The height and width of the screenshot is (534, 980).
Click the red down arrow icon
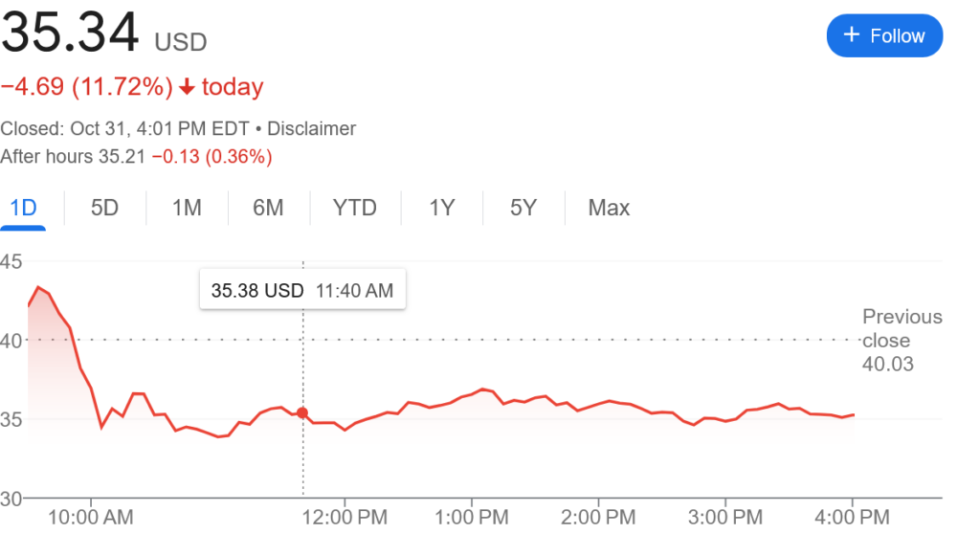(x=187, y=87)
